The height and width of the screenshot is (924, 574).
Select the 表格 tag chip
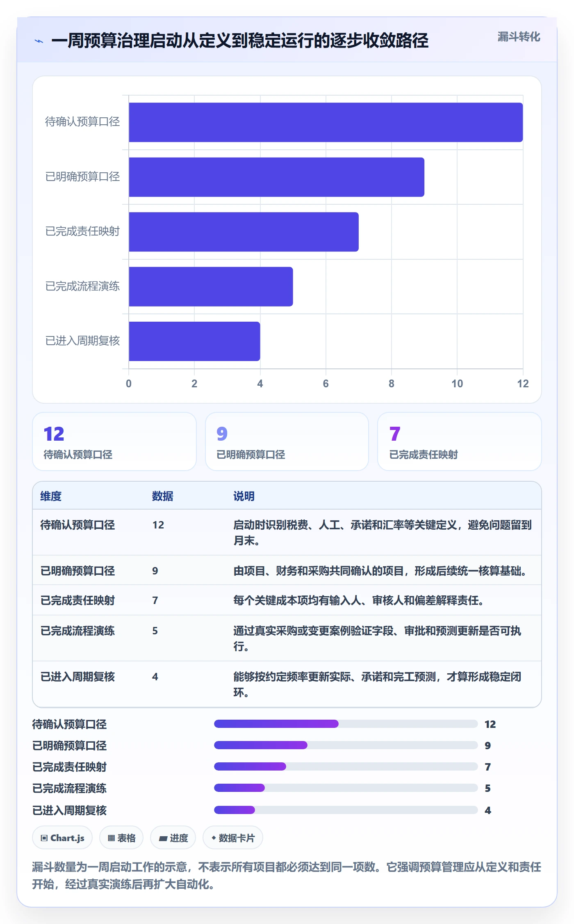click(x=121, y=838)
